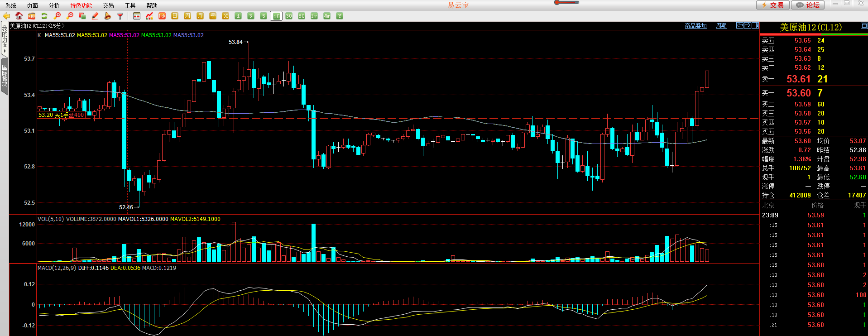Image resolution: width=868 pixels, height=336 pixels.
Task: Click the 交易 lightning button
Action: pos(773,5)
